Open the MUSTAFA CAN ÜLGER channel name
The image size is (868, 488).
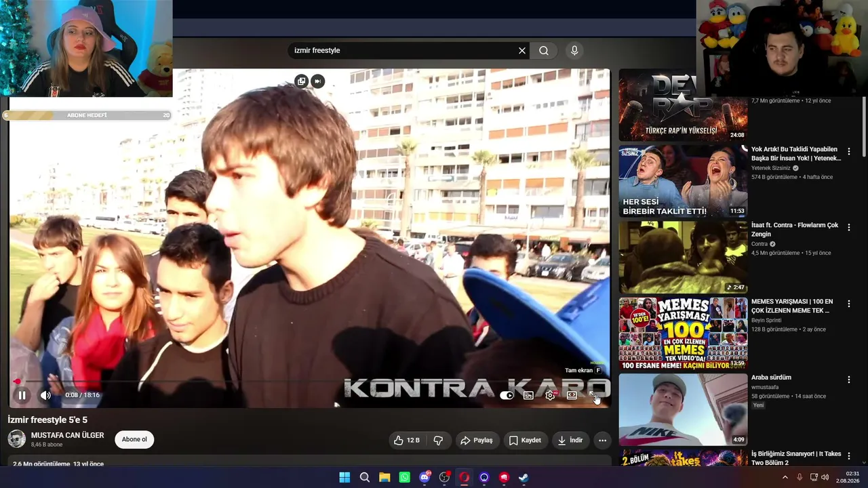[x=67, y=435]
